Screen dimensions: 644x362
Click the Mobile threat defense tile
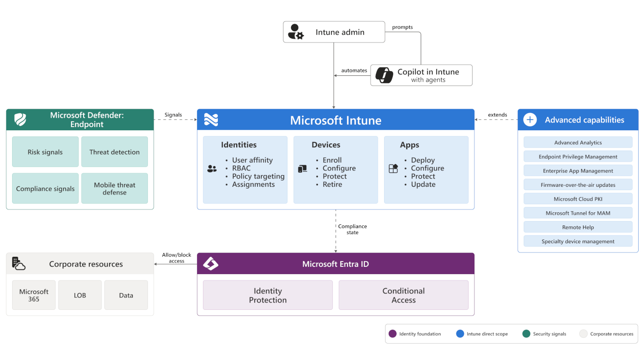(114, 189)
